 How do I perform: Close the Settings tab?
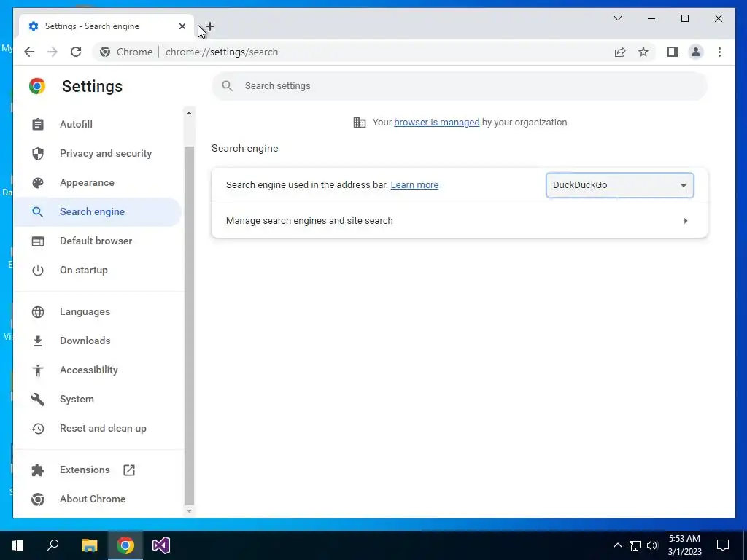click(x=182, y=26)
